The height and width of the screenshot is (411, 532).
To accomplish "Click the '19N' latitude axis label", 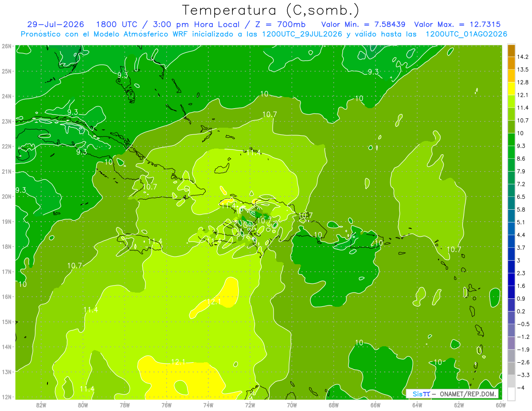I will click(x=6, y=222).
